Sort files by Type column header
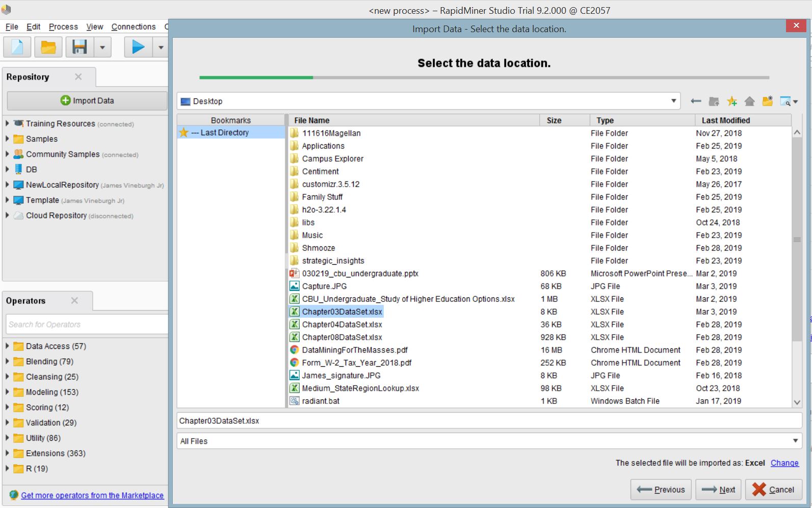 (x=642, y=120)
